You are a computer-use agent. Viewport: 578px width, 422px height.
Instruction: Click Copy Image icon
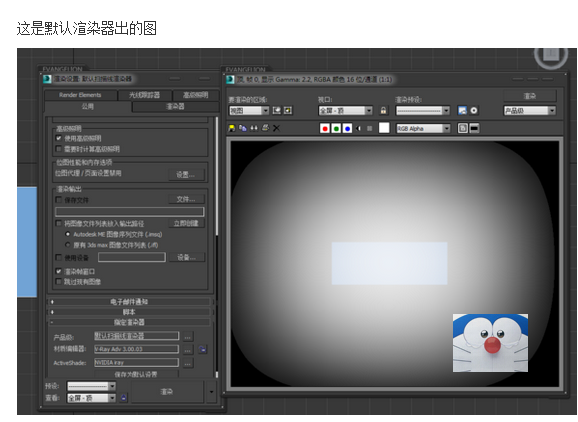pyautogui.click(x=243, y=128)
